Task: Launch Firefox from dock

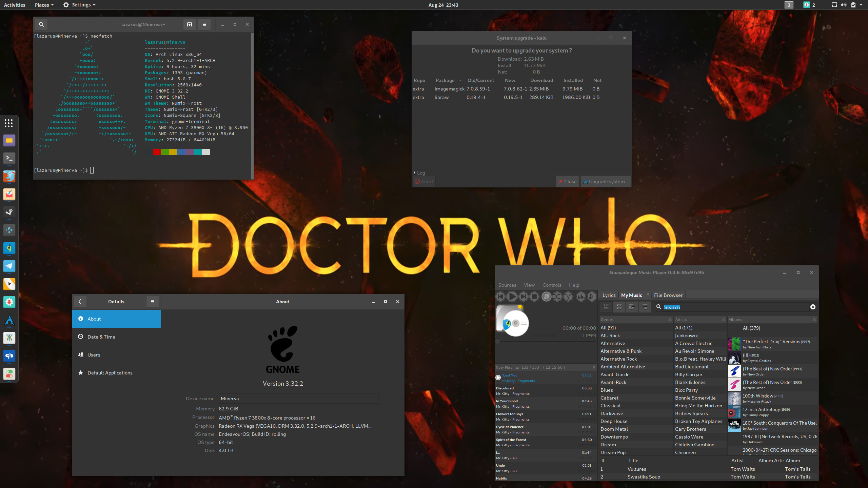Action: [9, 176]
